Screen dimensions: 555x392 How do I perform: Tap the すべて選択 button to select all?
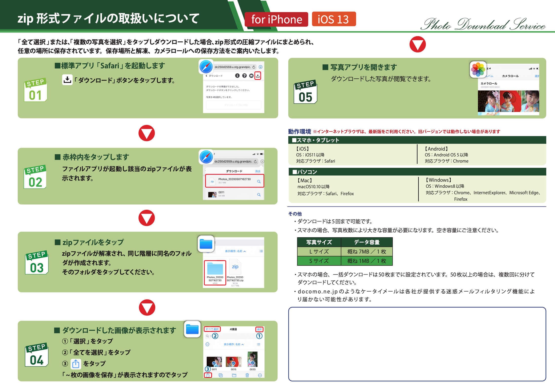click(x=212, y=329)
